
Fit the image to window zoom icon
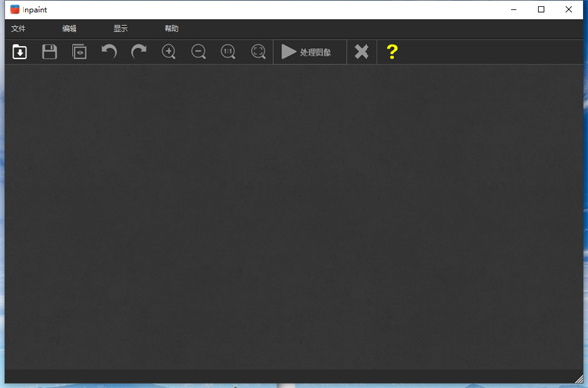(258, 52)
